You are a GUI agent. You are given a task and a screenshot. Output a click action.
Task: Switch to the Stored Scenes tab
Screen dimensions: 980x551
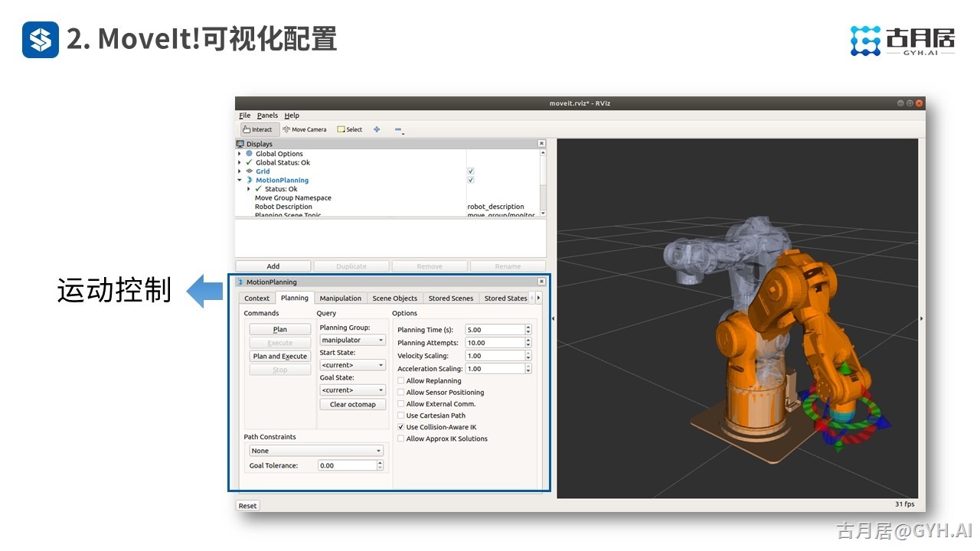[451, 298]
